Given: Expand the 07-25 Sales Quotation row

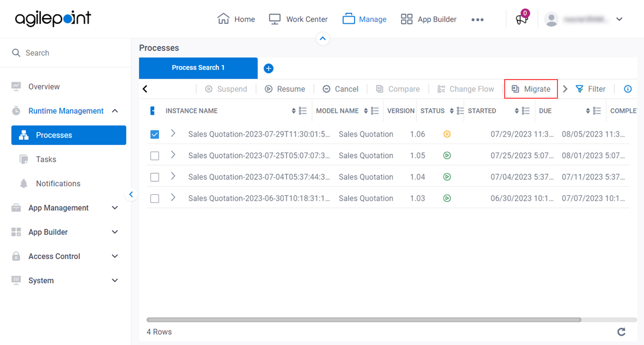Looking at the screenshot, I should tap(173, 155).
